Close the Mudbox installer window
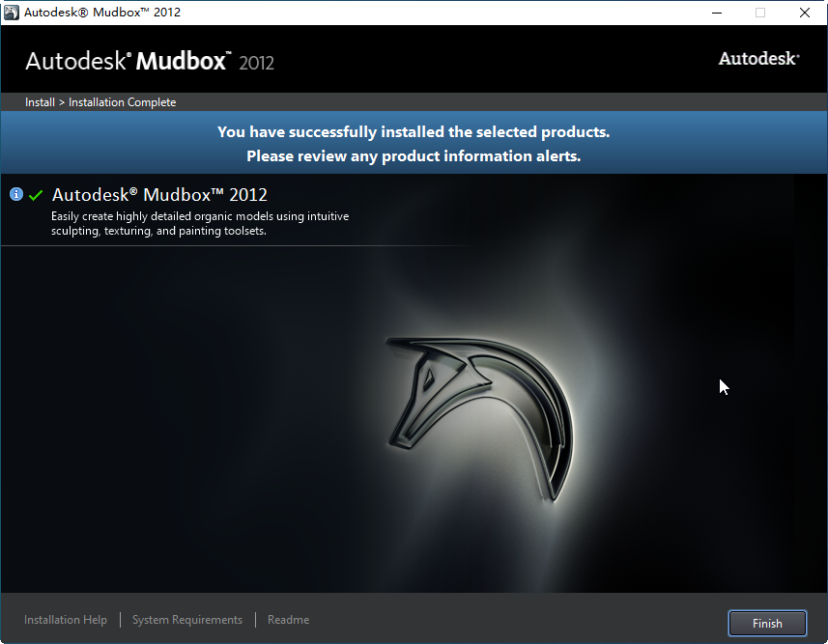The height and width of the screenshot is (644, 828). (x=804, y=13)
